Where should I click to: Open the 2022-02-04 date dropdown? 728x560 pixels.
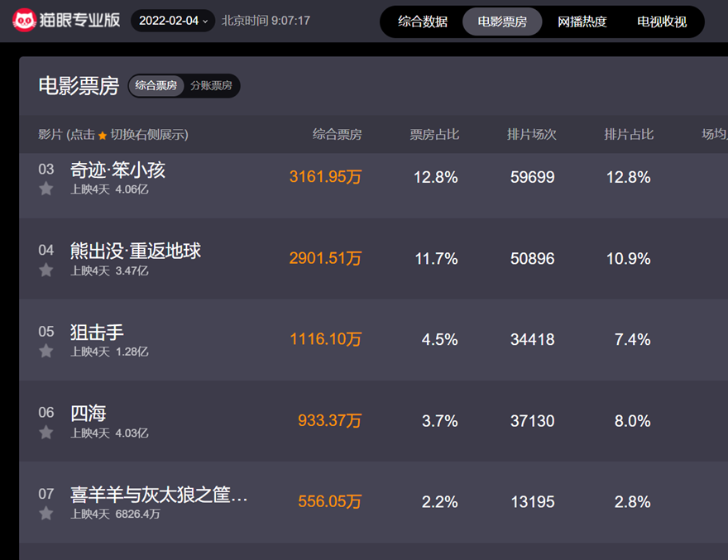click(173, 21)
